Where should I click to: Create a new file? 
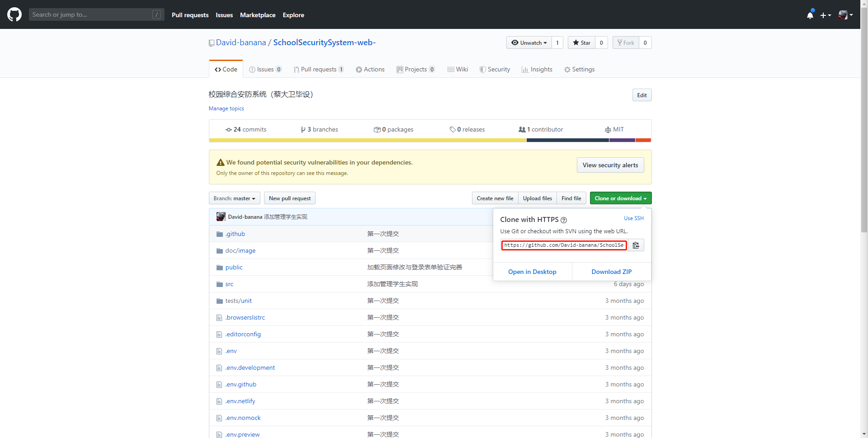[x=495, y=198]
